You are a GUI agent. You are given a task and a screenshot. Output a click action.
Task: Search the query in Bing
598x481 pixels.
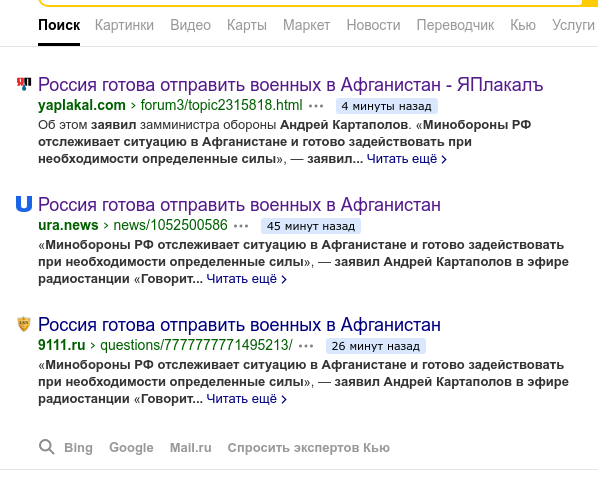(x=78, y=447)
